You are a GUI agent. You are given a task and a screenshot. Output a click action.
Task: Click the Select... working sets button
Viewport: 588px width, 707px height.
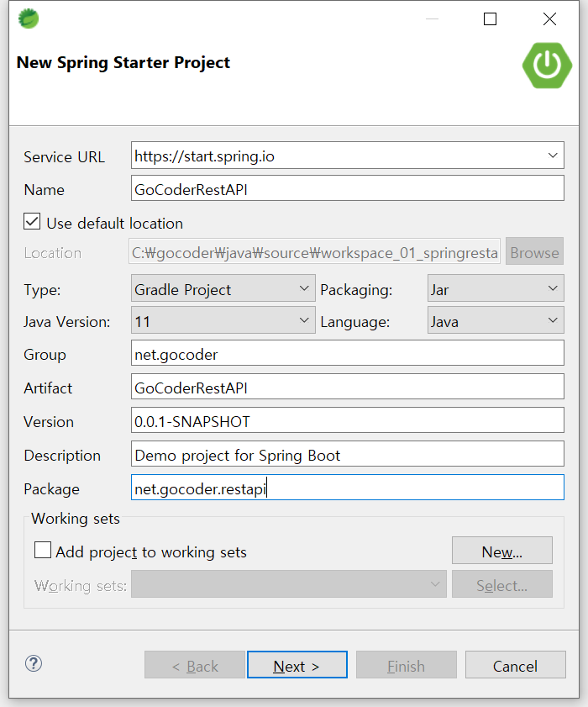[x=502, y=584]
